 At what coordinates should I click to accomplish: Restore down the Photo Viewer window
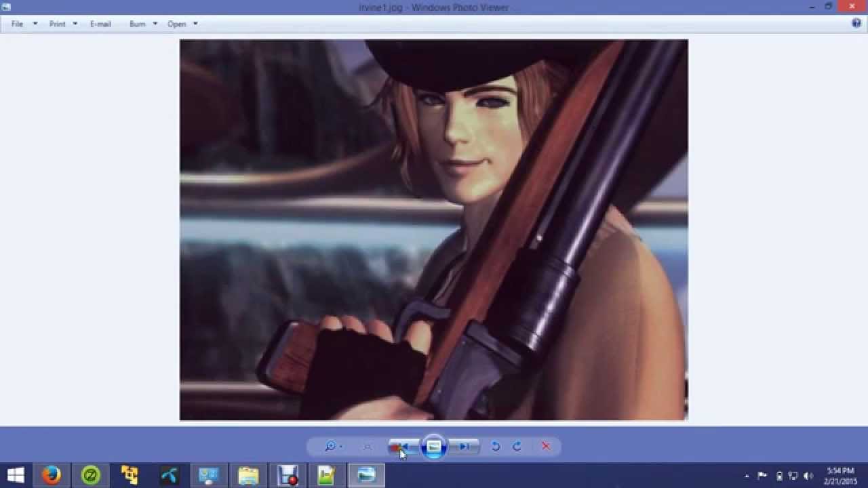point(828,7)
